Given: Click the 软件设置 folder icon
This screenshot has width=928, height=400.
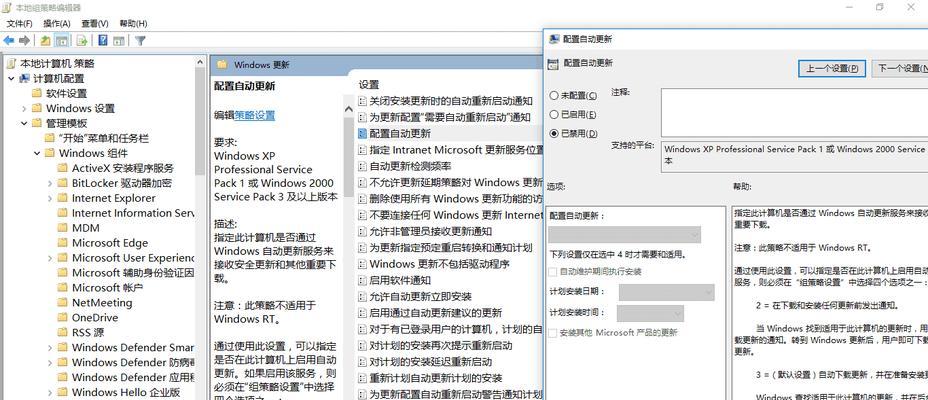Looking at the screenshot, I should coord(37,93).
